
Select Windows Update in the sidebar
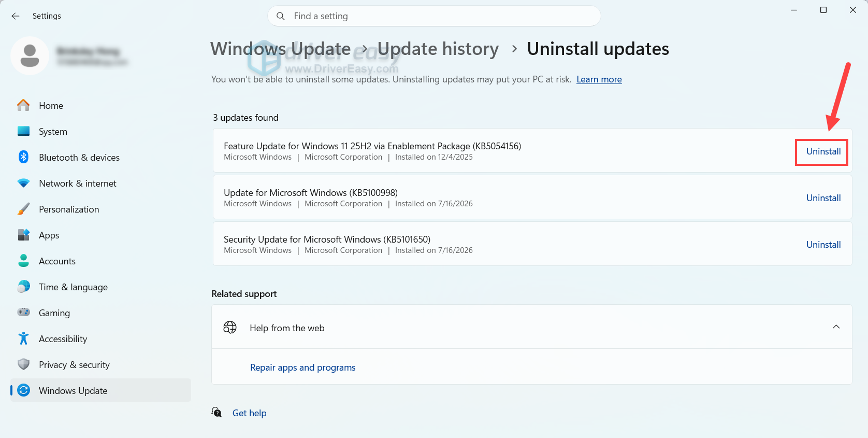pyautogui.click(x=100, y=390)
